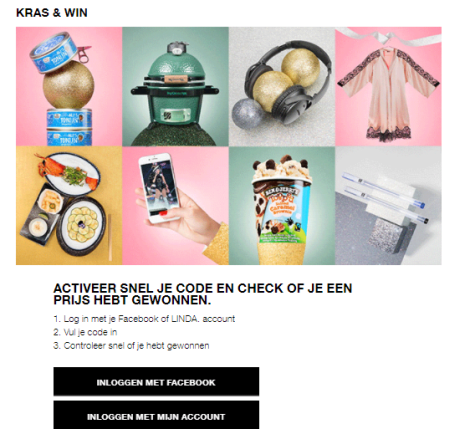
Task: Select the hand holding smartphone image
Action: 175,205
